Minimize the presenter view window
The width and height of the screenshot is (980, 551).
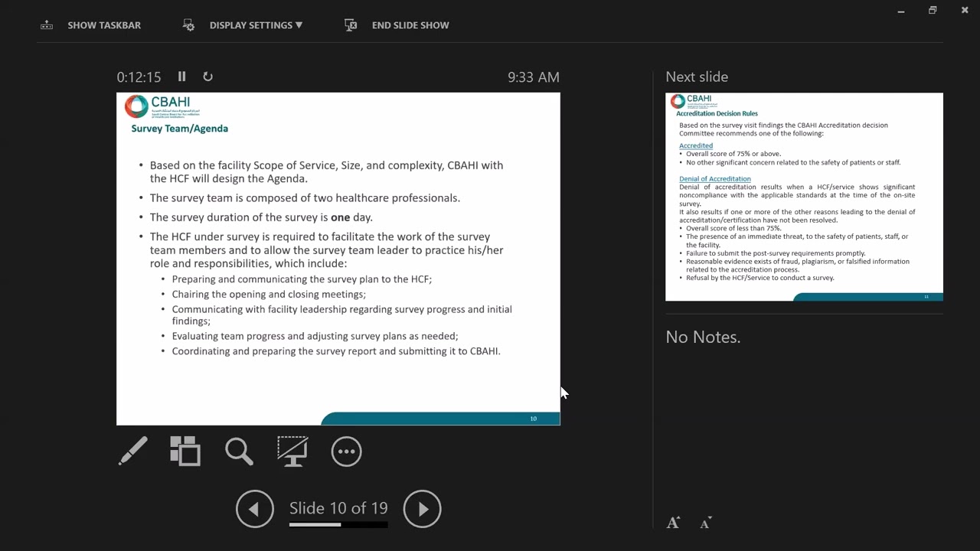pyautogui.click(x=901, y=11)
